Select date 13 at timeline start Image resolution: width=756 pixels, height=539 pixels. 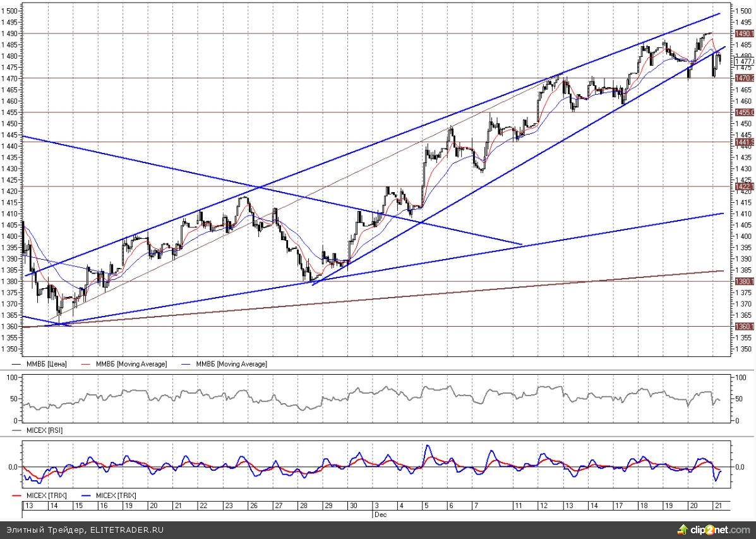pos(28,506)
